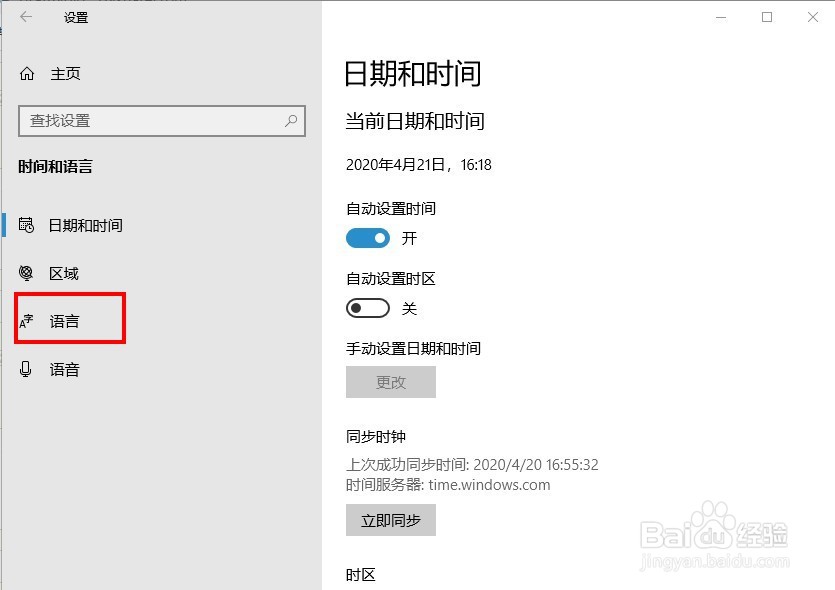Image resolution: width=835 pixels, height=590 pixels.
Task: Open the 主页 home icon
Action: [27, 73]
